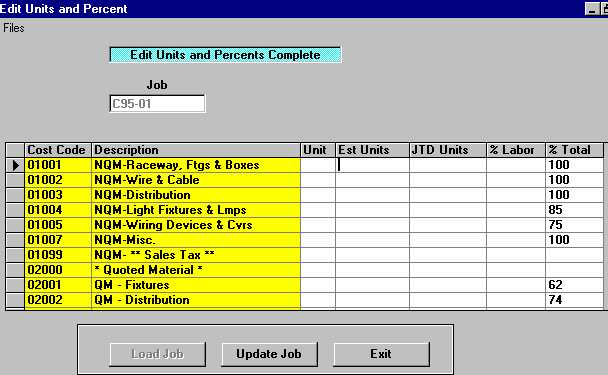Click the Cost Code column header
608x375 pixels.
click(x=58, y=150)
